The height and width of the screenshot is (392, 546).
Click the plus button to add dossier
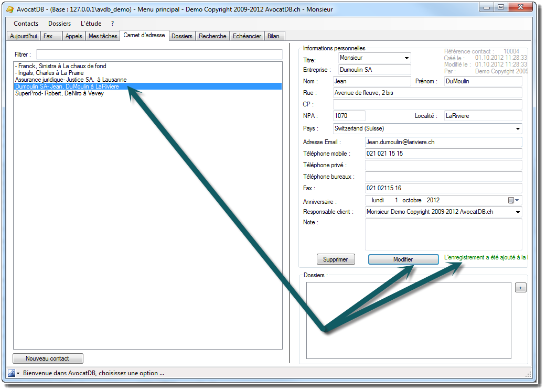pyautogui.click(x=520, y=288)
